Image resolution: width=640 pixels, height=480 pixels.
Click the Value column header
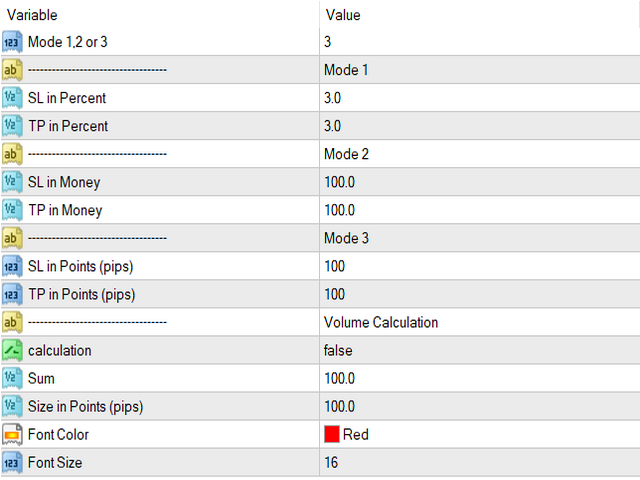(x=343, y=15)
